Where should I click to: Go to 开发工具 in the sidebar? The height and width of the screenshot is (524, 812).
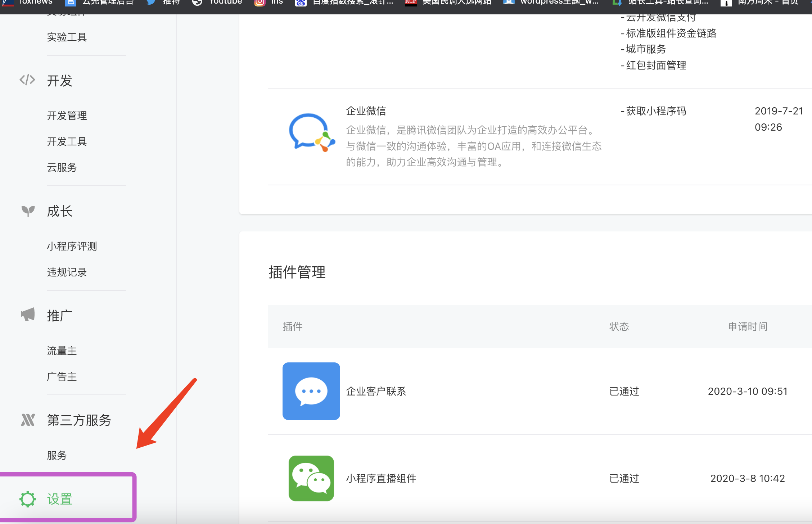[x=67, y=141]
